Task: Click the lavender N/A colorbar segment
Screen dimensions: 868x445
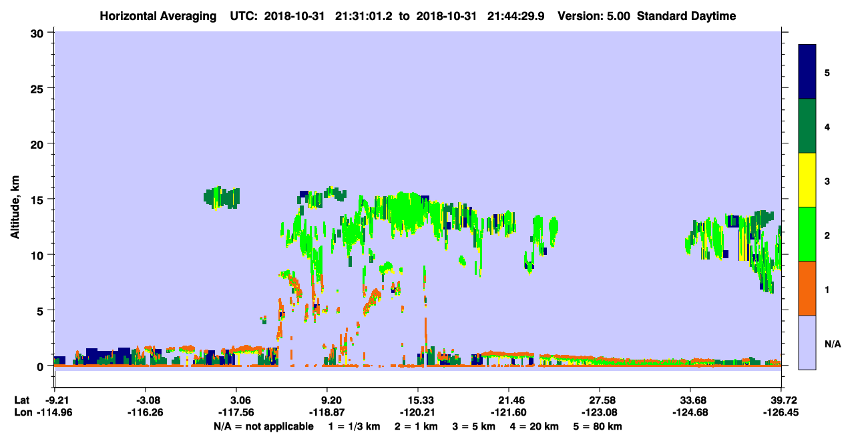Action: 807,342
